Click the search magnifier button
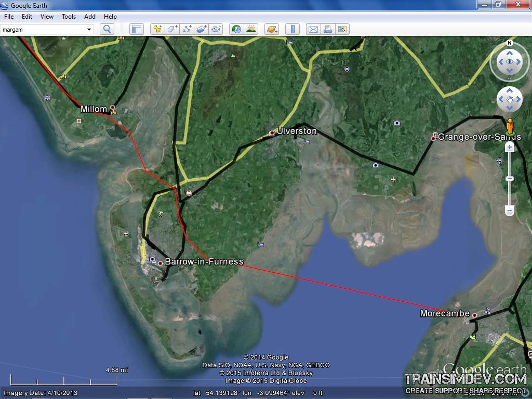The image size is (532, 399). tap(107, 29)
